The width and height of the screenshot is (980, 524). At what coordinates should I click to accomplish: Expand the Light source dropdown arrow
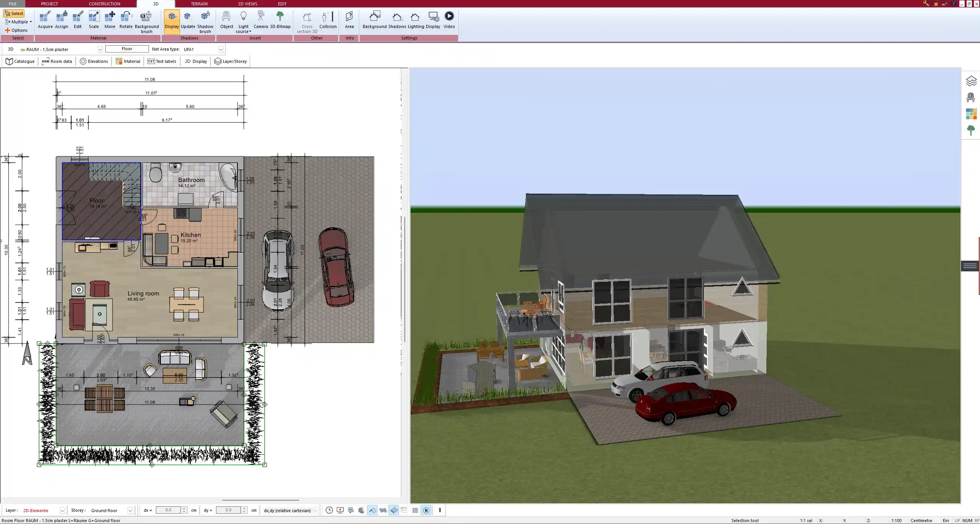[250, 32]
